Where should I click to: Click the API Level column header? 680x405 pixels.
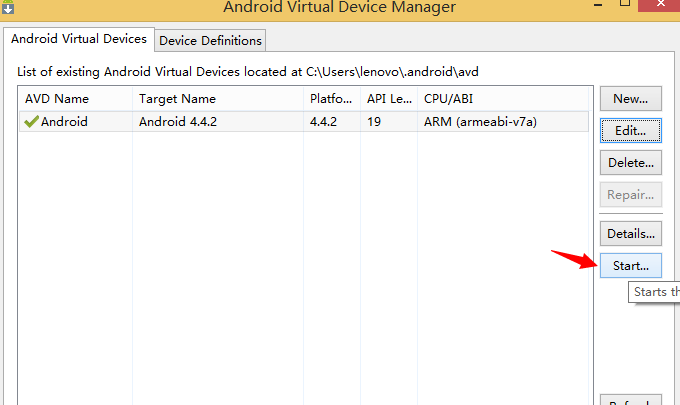(389, 99)
